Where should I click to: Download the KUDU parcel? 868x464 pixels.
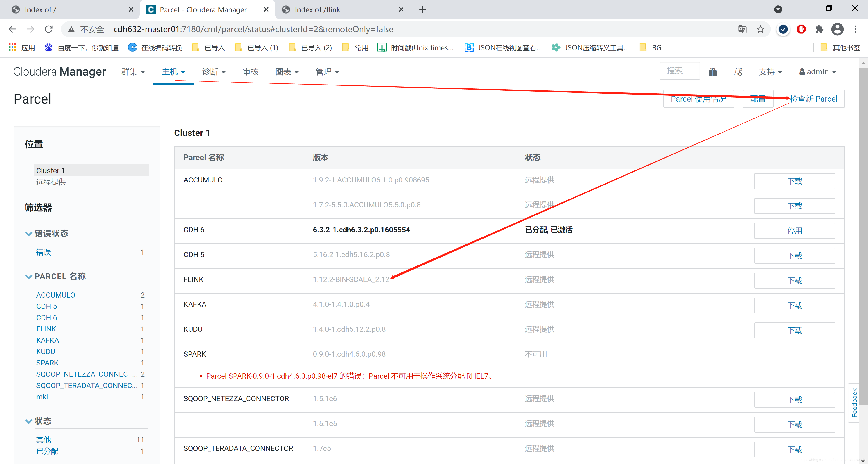click(795, 330)
